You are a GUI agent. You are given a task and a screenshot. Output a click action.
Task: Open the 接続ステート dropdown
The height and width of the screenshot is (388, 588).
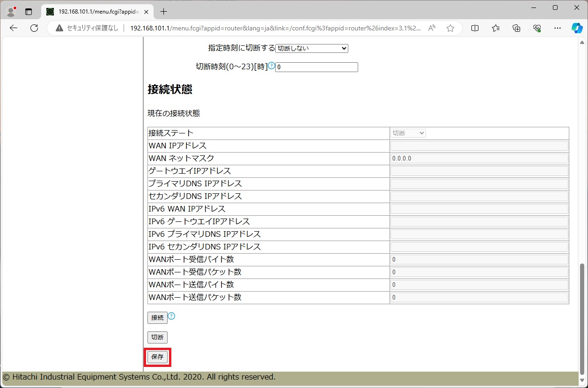tap(408, 133)
